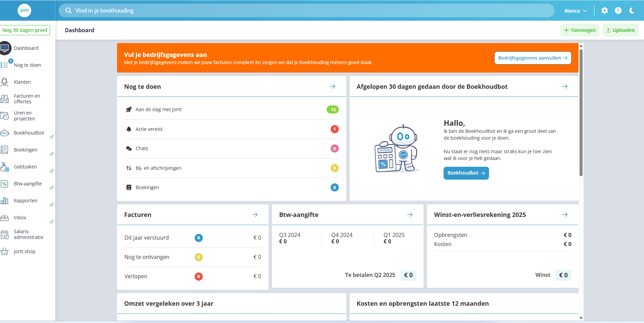644x323 pixels.
Task: Click dashboard vertical scrollbar thumb
Action: 581,113
